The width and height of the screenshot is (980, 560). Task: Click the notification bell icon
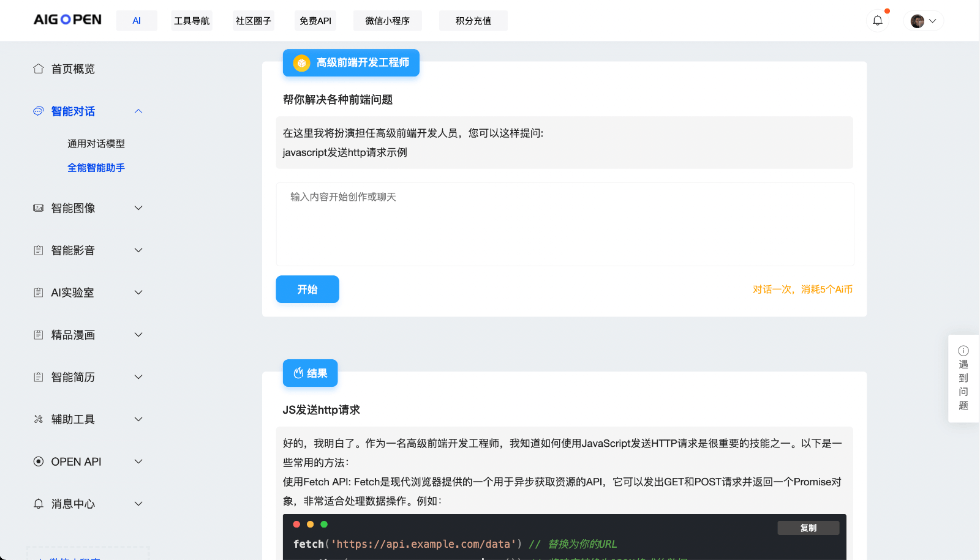878,20
